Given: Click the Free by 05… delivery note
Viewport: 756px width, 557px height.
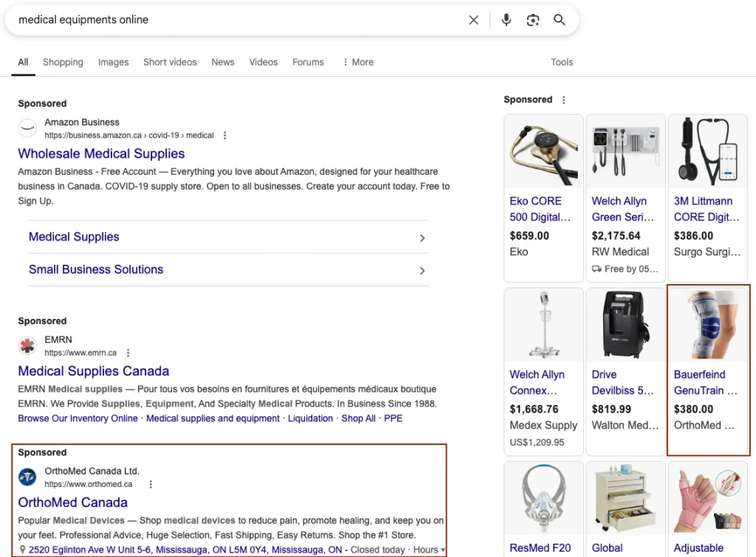Looking at the screenshot, I should [625, 269].
